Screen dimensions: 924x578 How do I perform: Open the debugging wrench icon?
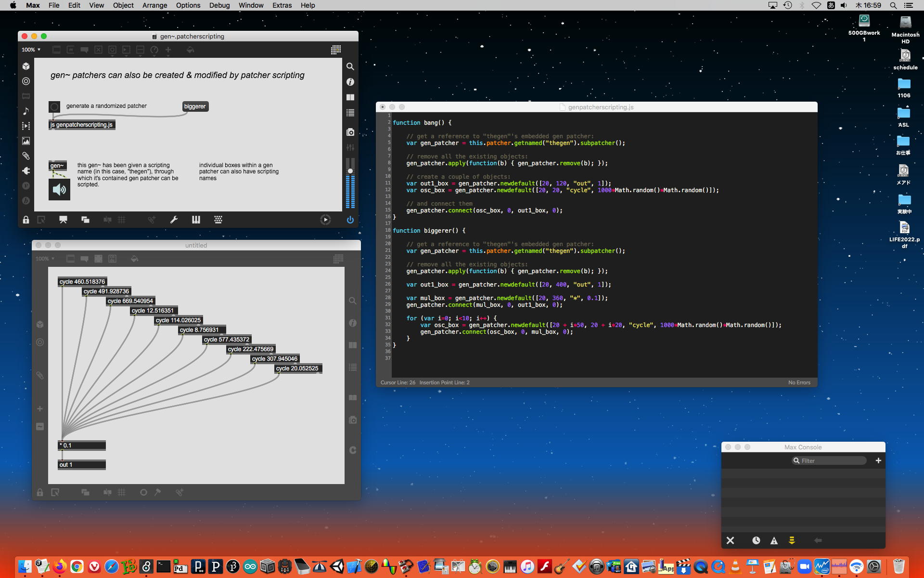point(174,220)
